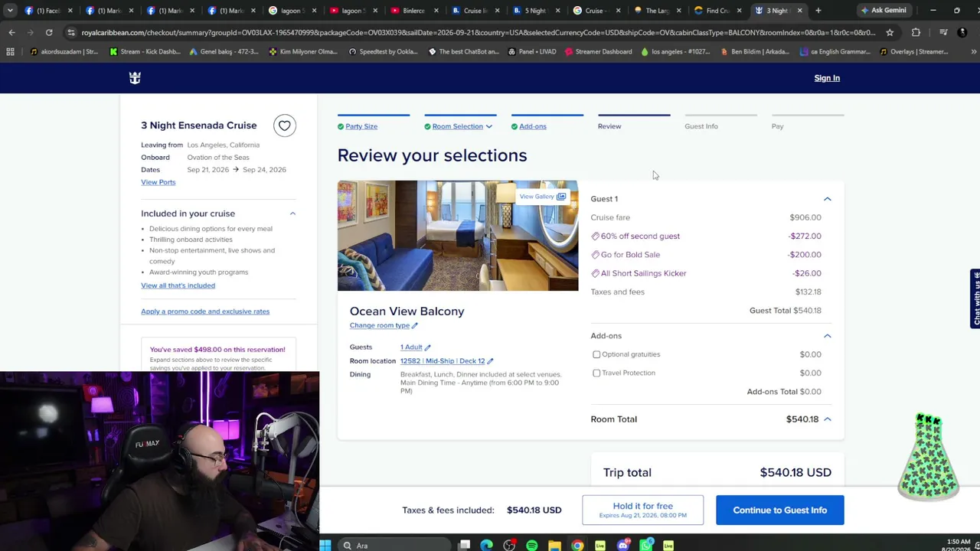Go to the Party Size step
The height and width of the screenshot is (551, 980).
pyautogui.click(x=361, y=126)
